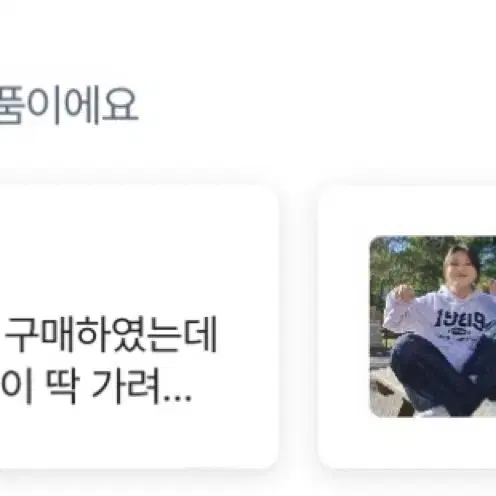Viewport: 496px width, 496px height.
Task: Click the bottom padding of the left review card
Action: pos(139,438)
